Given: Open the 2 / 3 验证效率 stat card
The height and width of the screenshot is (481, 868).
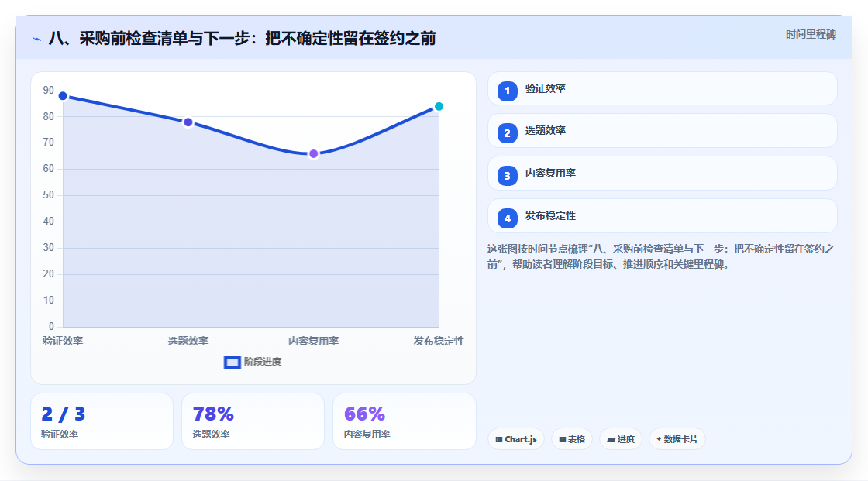Looking at the screenshot, I should point(102,421).
